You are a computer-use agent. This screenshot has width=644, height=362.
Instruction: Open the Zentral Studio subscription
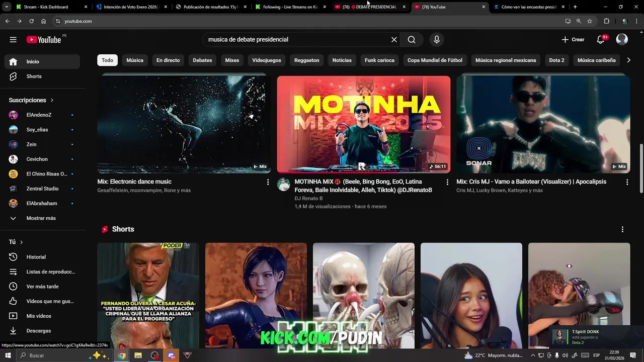[42, 189]
